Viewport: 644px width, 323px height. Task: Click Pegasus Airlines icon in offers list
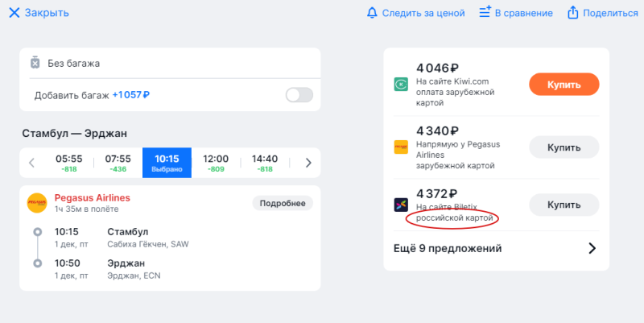[400, 147]
